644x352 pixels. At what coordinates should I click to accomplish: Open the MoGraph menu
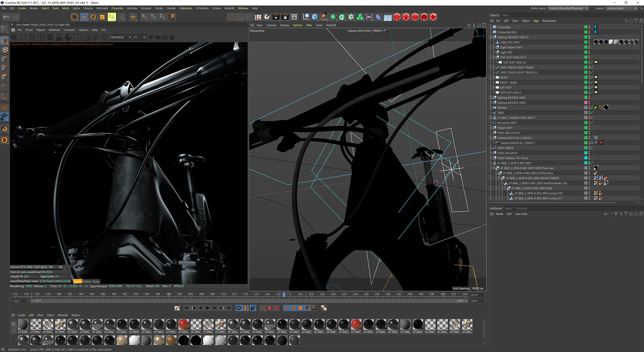(x=102, y=8)
